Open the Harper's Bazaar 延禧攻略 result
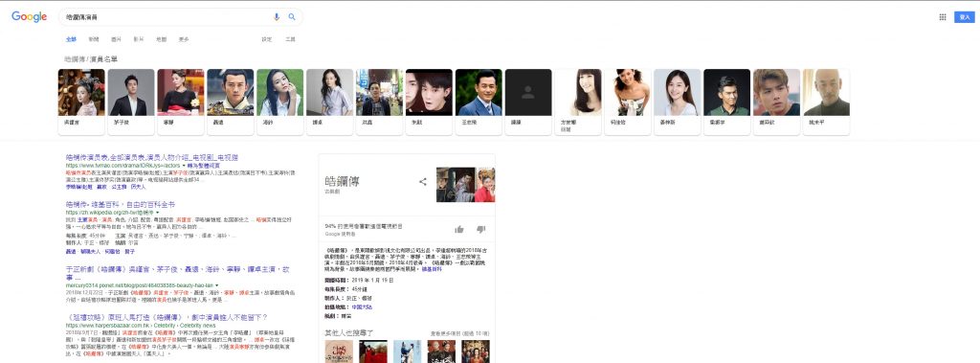Viewport: 980px width, 363px height. click(x=167, y=317)
